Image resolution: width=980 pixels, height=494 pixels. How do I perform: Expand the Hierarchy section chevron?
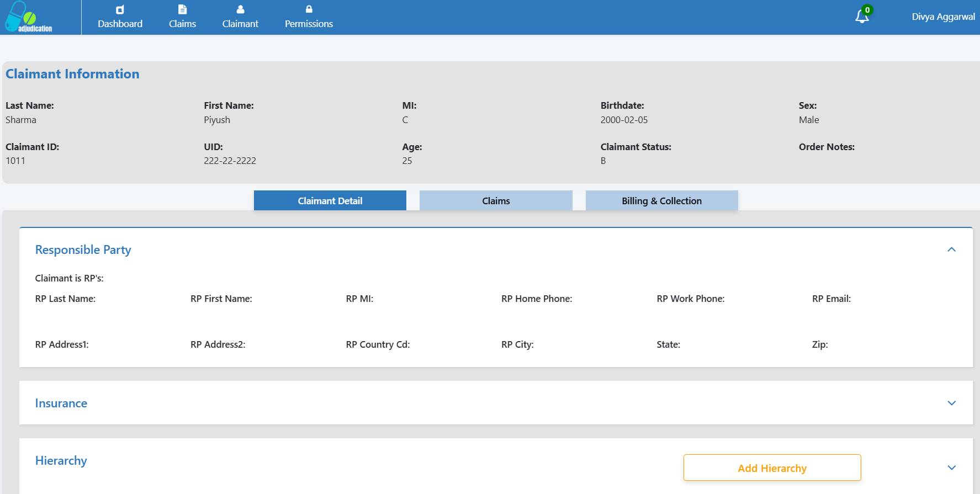click(x=951, y=468)
